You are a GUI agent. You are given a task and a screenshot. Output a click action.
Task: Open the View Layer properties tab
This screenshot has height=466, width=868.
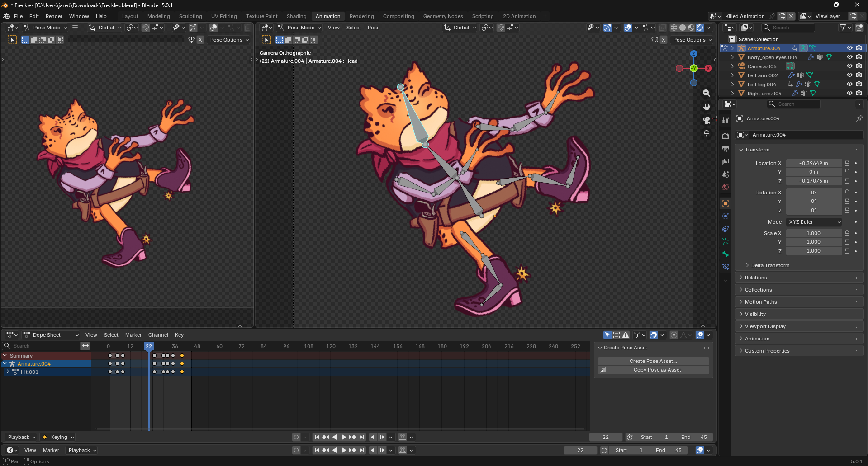point(726,162)
